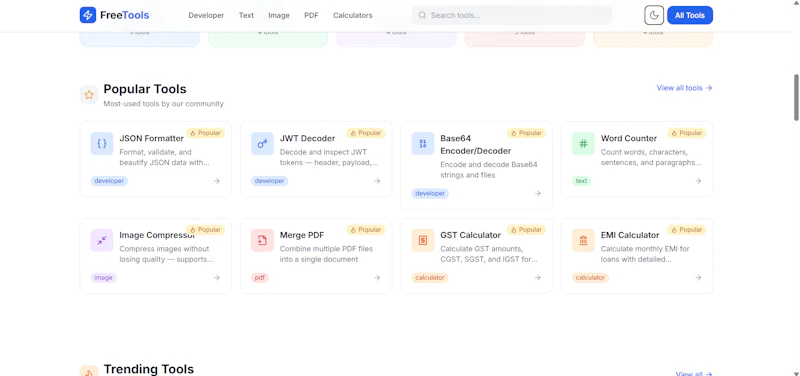Click the Popular badge on JSON Formatter

(x=205, y=133)
